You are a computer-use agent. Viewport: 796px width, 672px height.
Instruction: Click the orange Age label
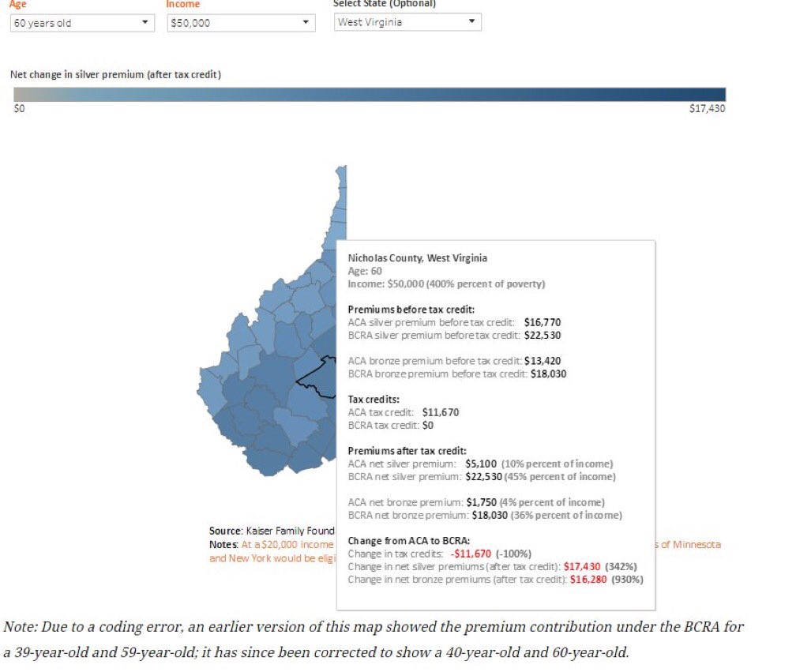click(17, 4)
